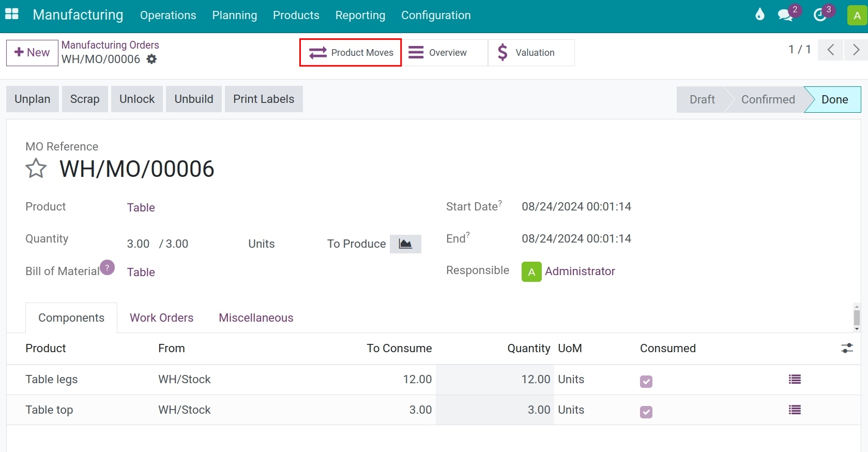
Task: Go to previous record arrow
Action: [x=831, y=50]
